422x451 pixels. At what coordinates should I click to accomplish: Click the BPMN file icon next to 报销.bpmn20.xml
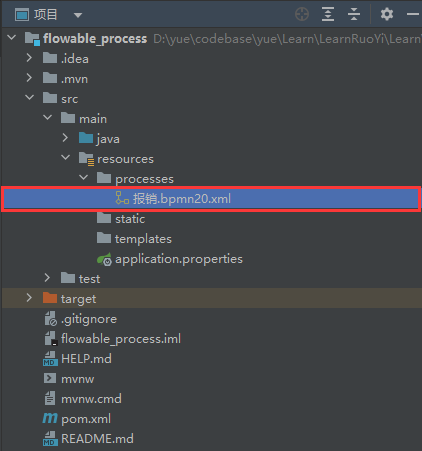[x=122, y=198]
